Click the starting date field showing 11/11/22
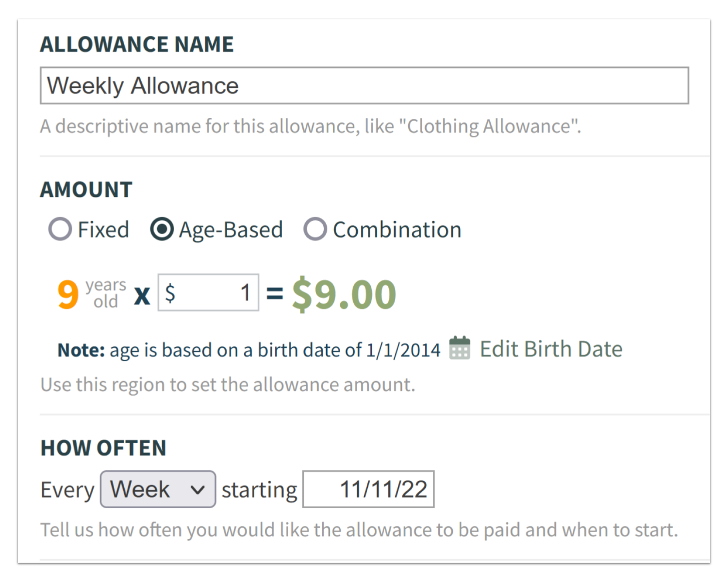Image resolution: width=728 pixels, height=582 pixels. click(368, 489)
